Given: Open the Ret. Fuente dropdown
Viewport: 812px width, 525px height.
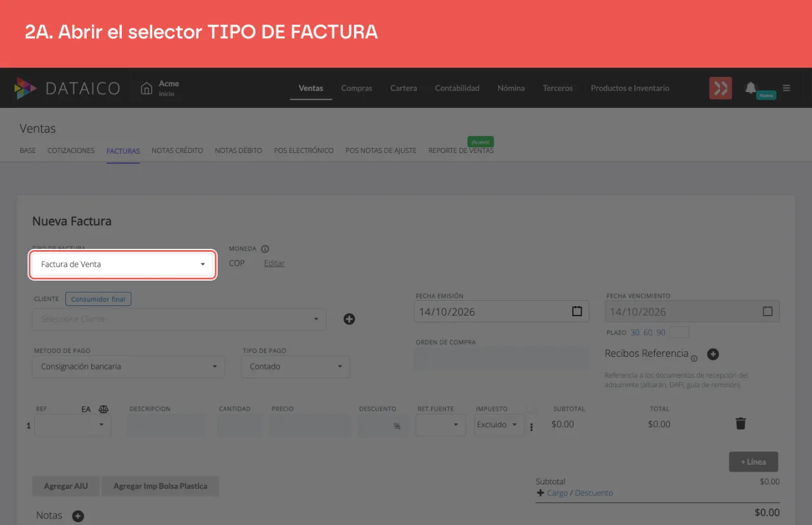Looking at the screenshot, I should click(441, 425).
